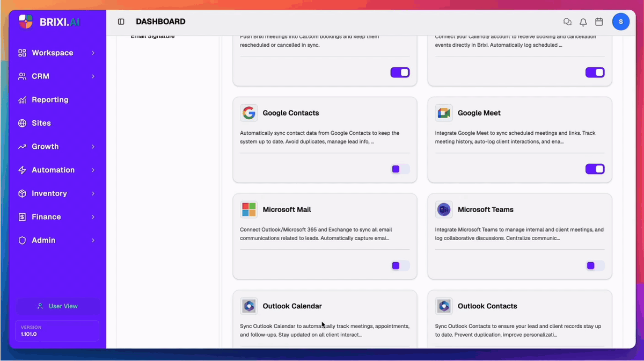
Task: Click the Outlook Contacts logo icon
Action: 444,306
